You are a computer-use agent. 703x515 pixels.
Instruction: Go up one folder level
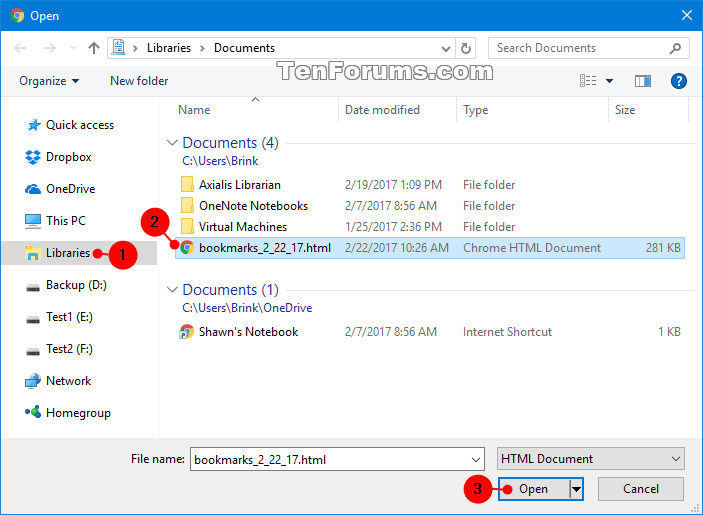94,48
